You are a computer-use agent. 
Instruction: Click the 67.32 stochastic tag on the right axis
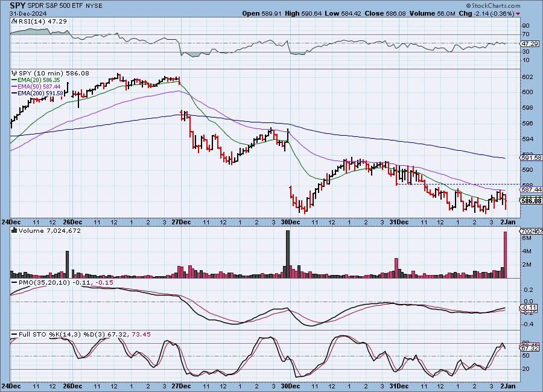pyautogui.click(x=530, y=348)
